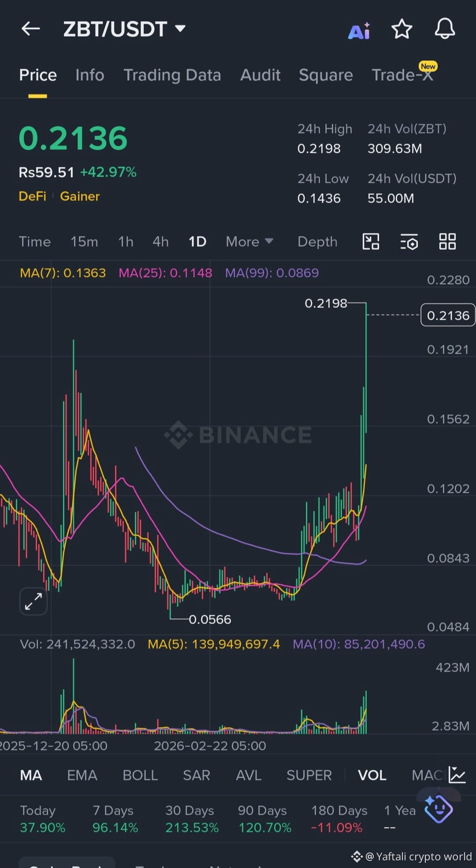Add ZBT/USDT to favorites with star
476x868 pixels.
(x=402, y=29)
